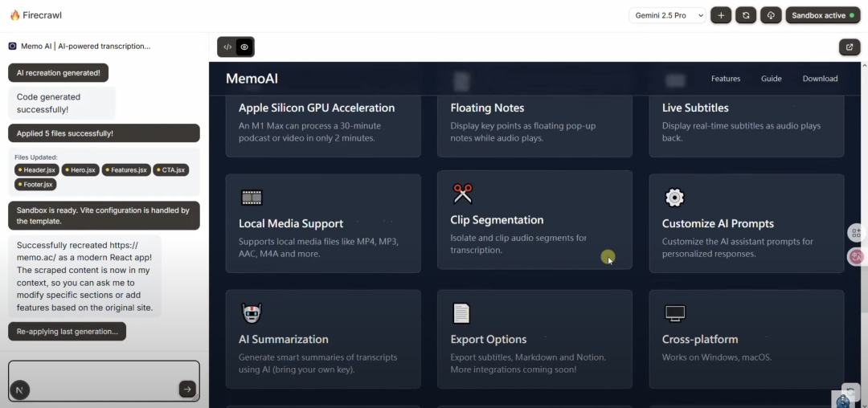Click the Customize AI Prompts gear icon

click(674, 198)
